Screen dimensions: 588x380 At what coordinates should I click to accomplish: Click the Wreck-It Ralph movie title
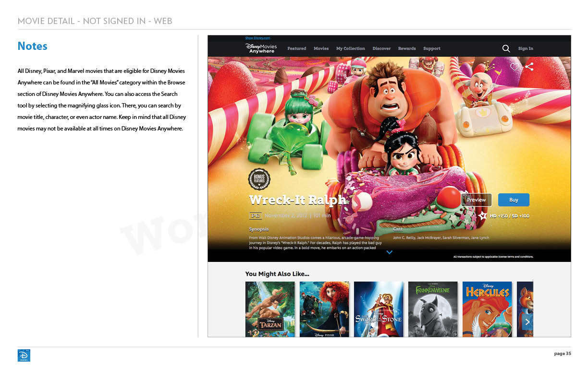pos(297,200)
